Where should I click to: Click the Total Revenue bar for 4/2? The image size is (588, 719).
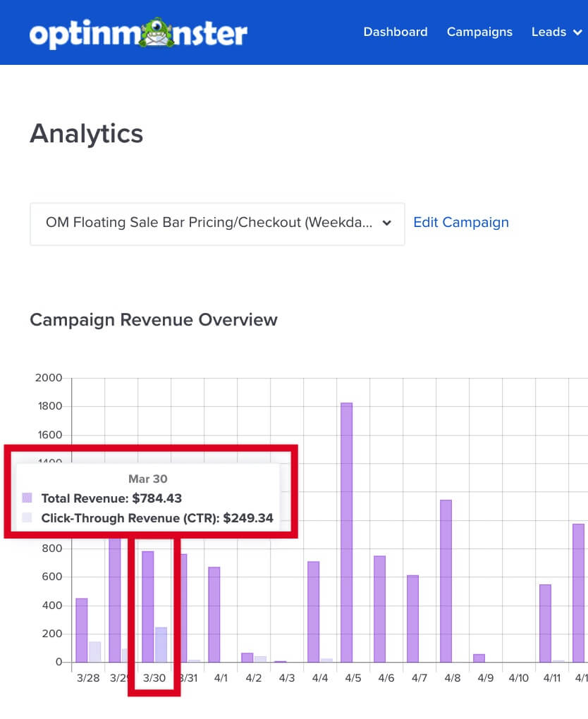247,658
